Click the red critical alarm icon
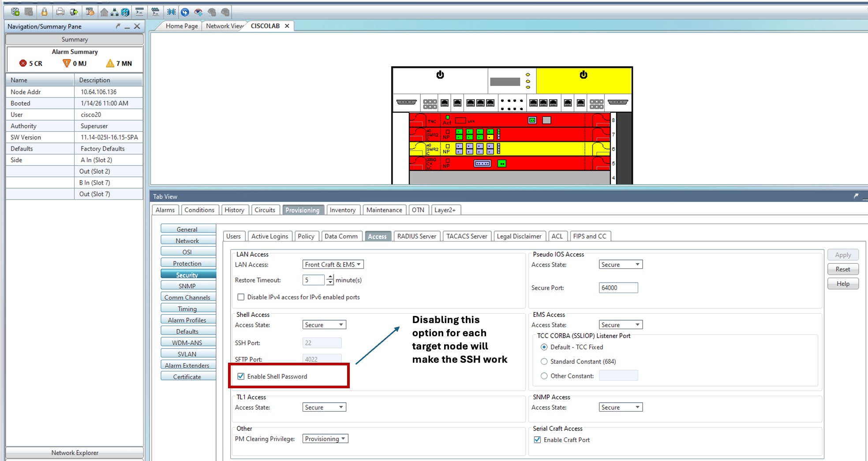This screenshot has height=461, width=868. point(23,63)
